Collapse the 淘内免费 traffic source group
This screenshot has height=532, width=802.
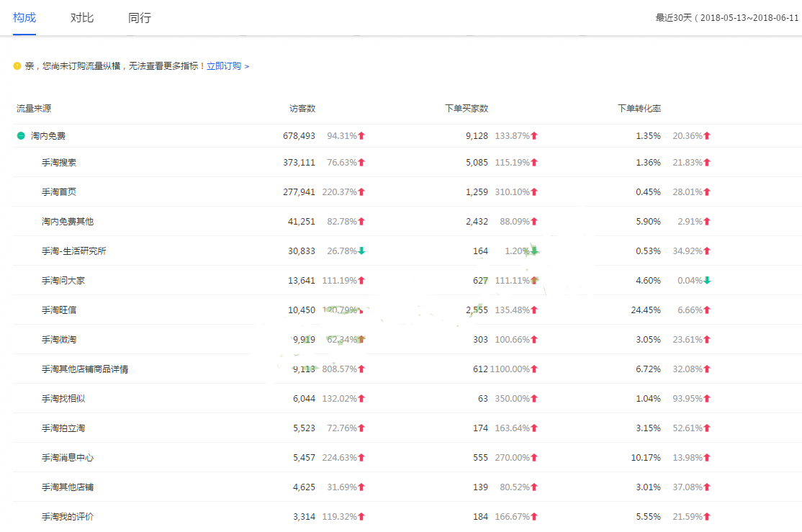(x=21, y=135)
